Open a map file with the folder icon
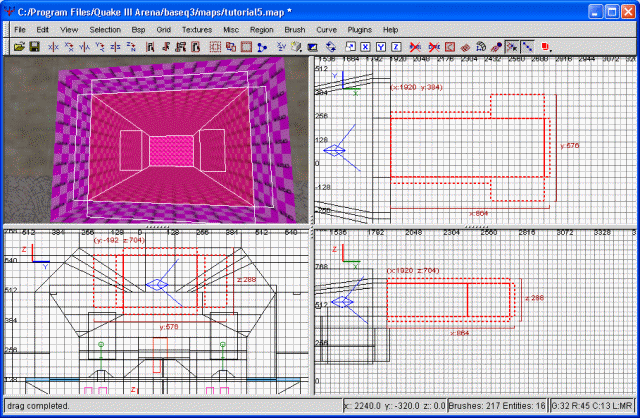This screenshot has width=640, height=418. 19,47
